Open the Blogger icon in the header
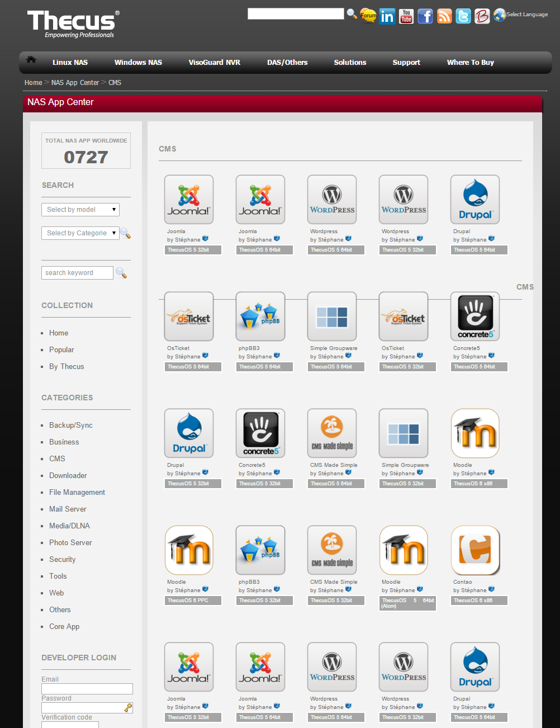The height and width of the screenshot is (728, 560). [x=482, y=16]
